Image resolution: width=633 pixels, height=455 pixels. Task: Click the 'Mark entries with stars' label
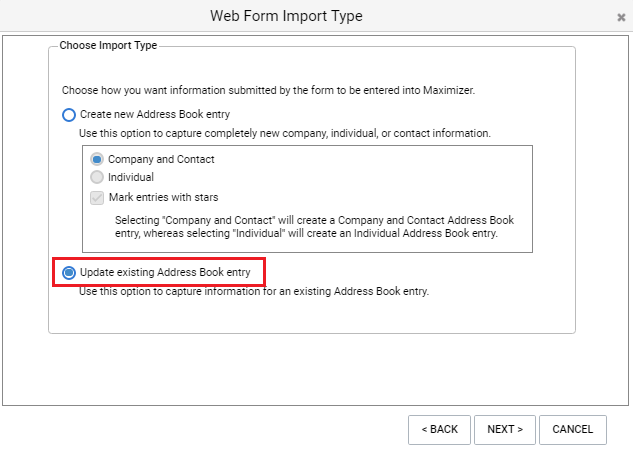tap(163, 197)
